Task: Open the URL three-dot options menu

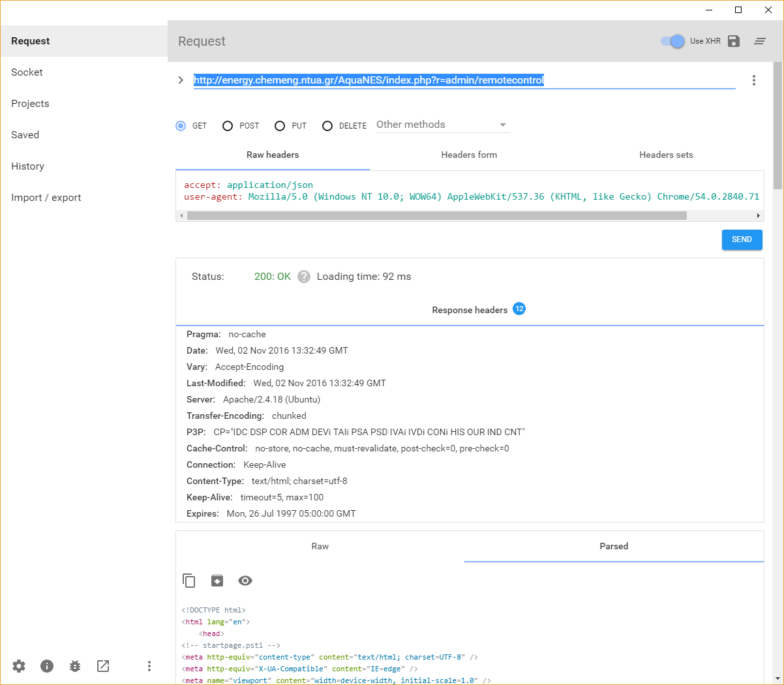Action: click(754, 80)
